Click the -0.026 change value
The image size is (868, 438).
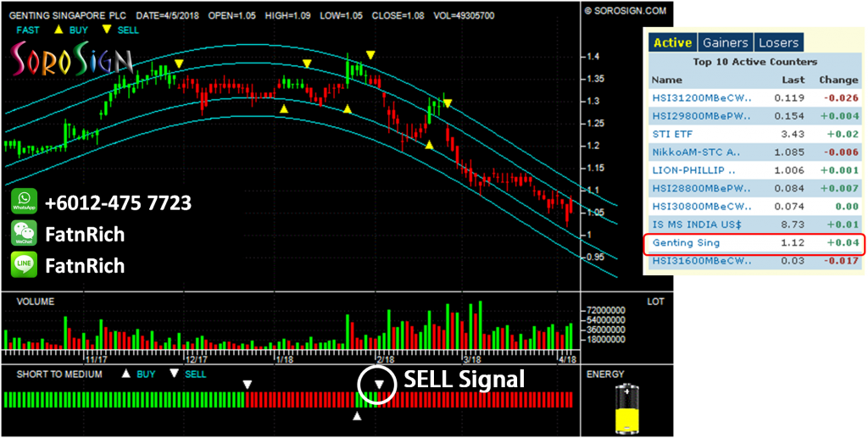click(842, 98)
